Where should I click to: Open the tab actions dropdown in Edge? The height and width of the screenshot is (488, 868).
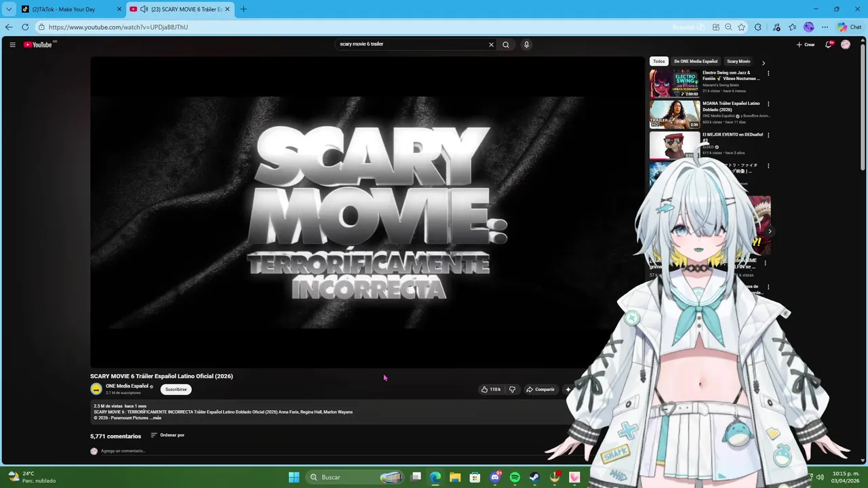point(9,9)
